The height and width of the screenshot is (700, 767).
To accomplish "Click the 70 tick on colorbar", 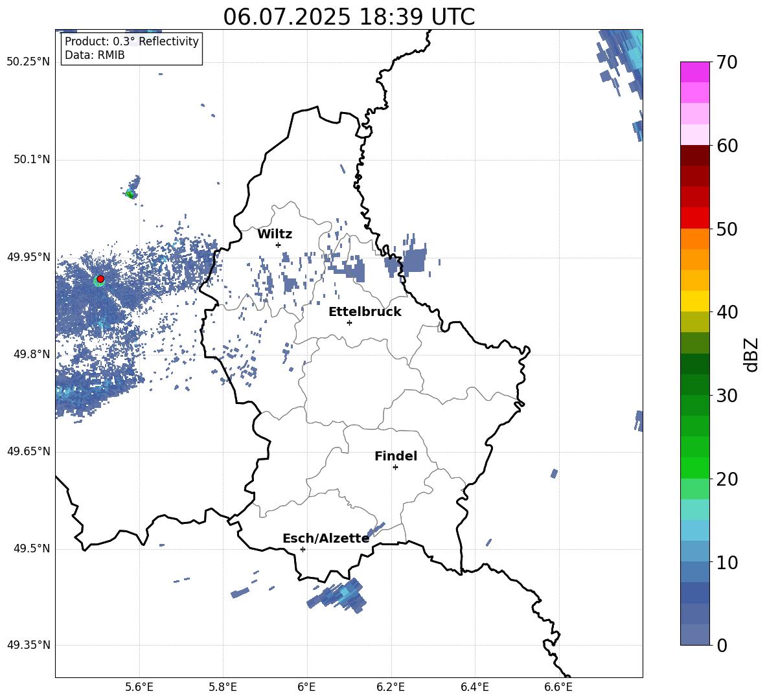I will pyautogui.click(x=727, y=63).
